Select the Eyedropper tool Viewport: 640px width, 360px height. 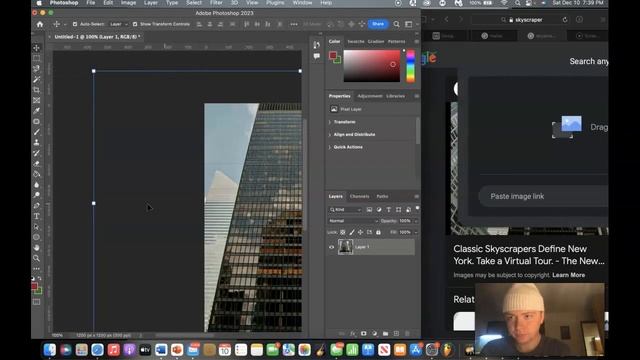coord(36,111)
